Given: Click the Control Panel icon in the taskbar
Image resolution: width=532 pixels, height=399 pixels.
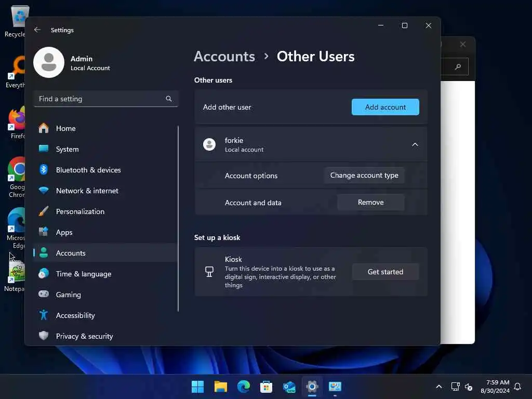Looking at the screenshot, I should (x=335, y=387).
